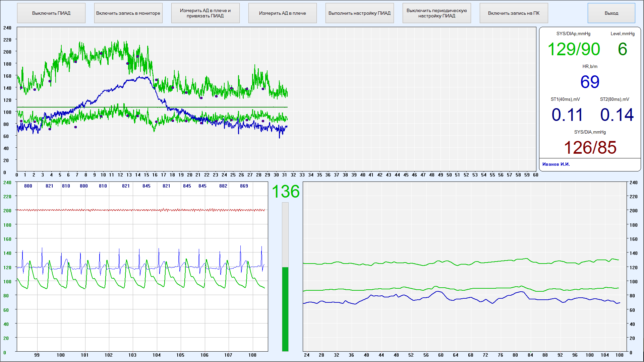Click 'Включить запись в мониторе' button
The image size is (644, 362).
coord(128,13)
